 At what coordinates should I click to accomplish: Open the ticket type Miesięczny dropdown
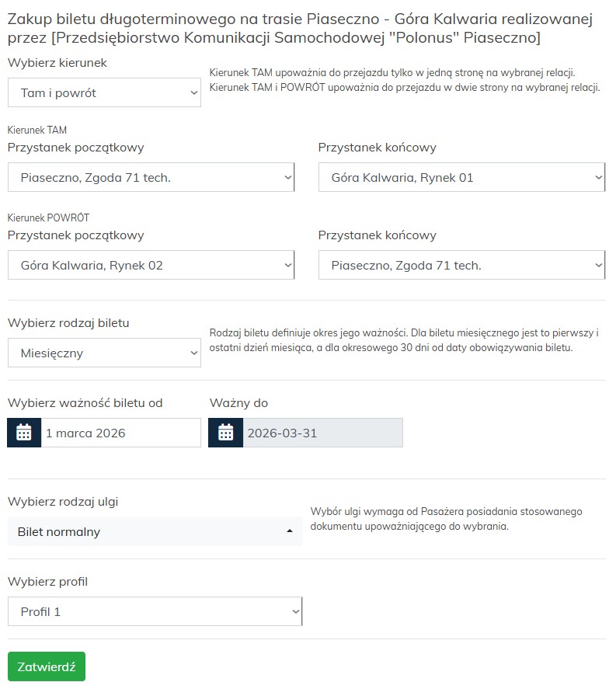[x=104, y=353]
